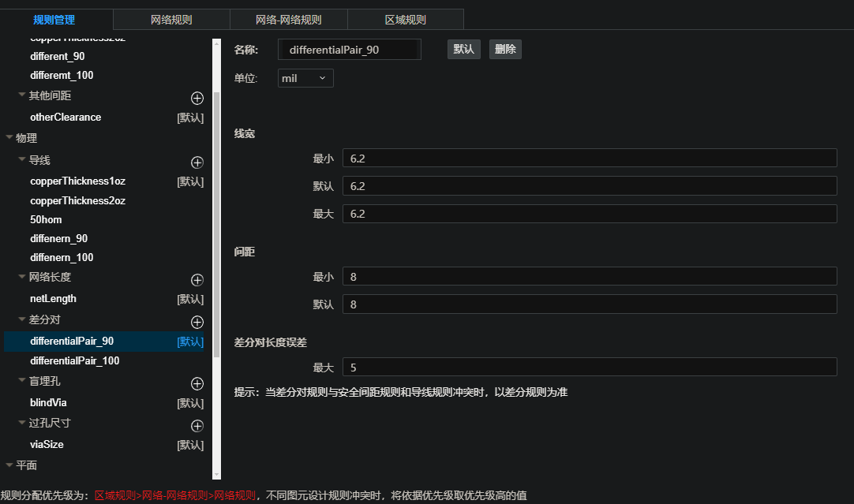Collapse the 物理 tree category

(x=9, y=137)
